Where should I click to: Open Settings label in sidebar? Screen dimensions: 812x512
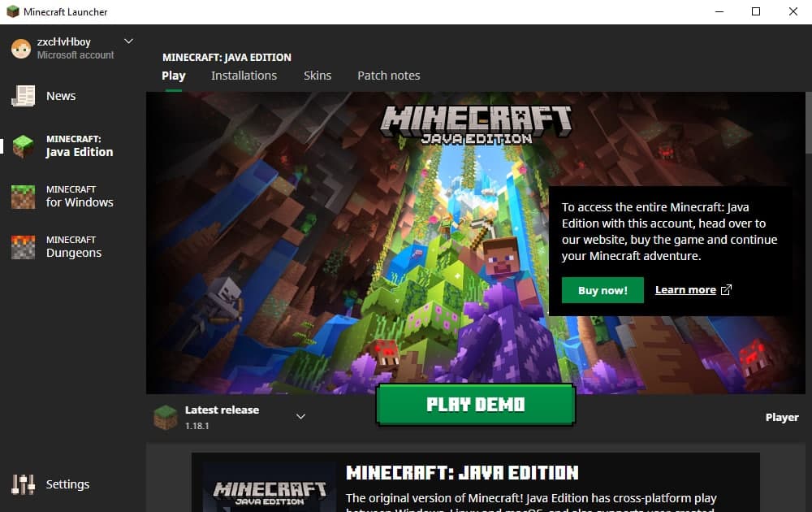tap(68, 484)
